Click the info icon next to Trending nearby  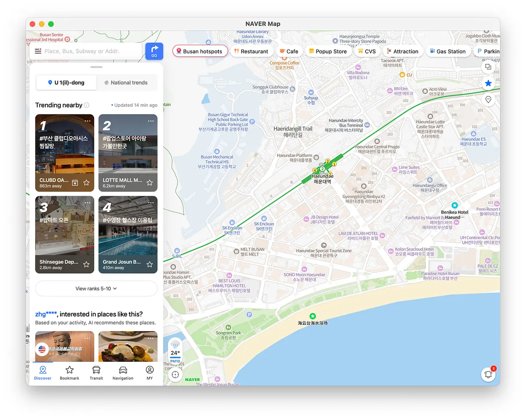pos(87,105)
